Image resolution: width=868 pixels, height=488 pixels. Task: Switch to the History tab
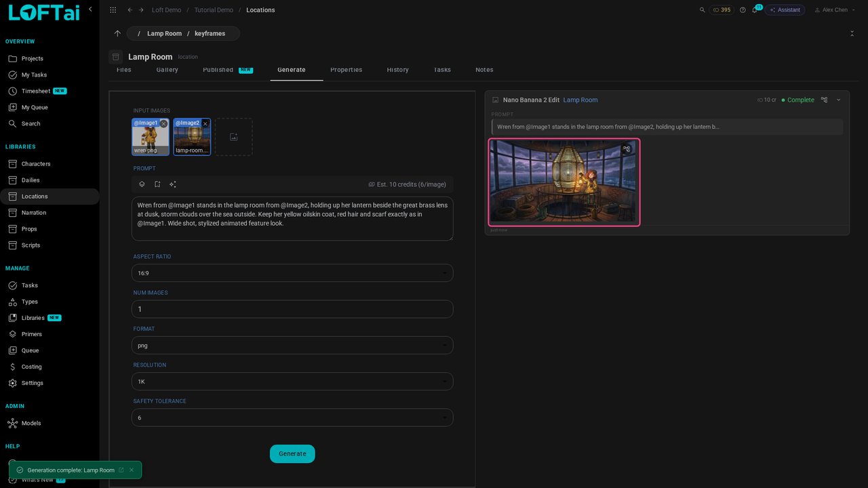[x=397, y=70]
